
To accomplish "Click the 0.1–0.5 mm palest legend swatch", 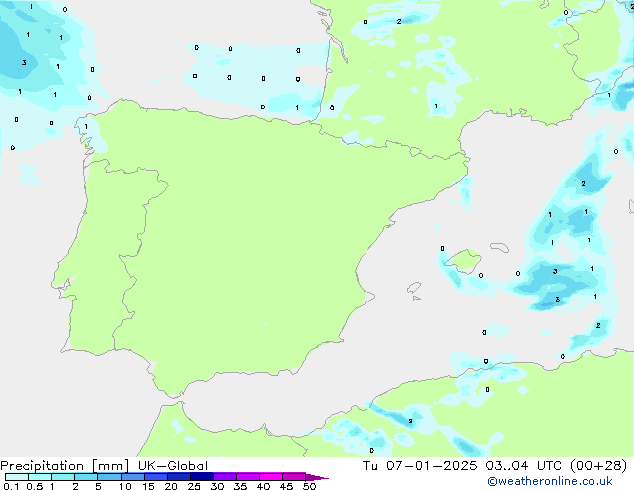I will pos(17,477).
